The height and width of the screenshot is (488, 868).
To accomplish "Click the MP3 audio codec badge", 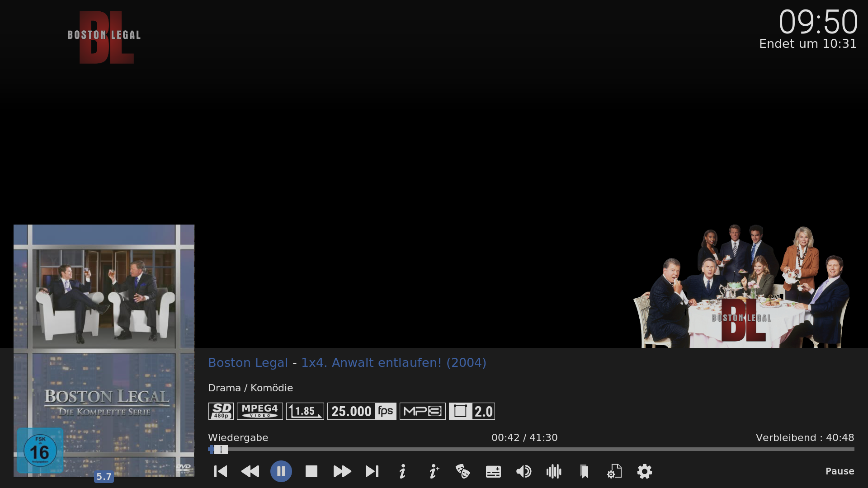I will point(423,411).
